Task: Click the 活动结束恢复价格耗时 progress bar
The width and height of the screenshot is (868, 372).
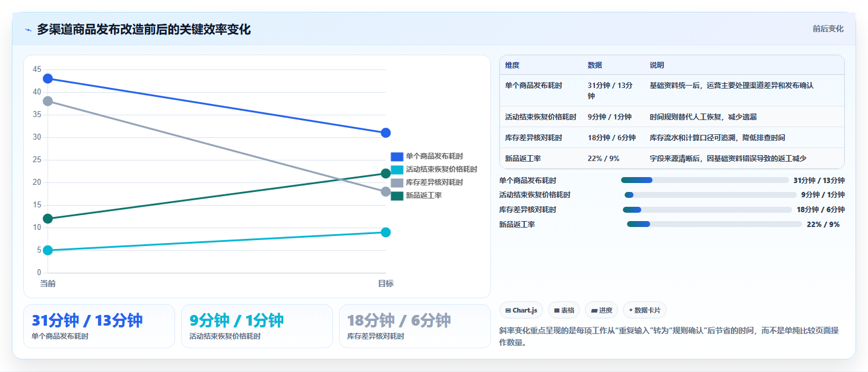Action: (710, 195)
